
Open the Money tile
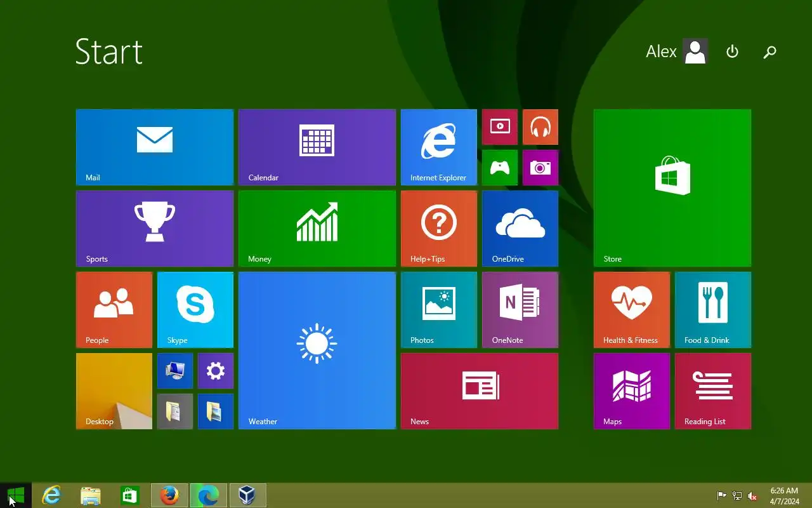[317, 229]
